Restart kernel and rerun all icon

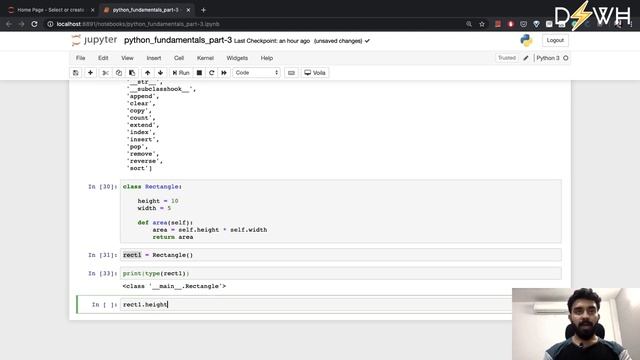224,73
